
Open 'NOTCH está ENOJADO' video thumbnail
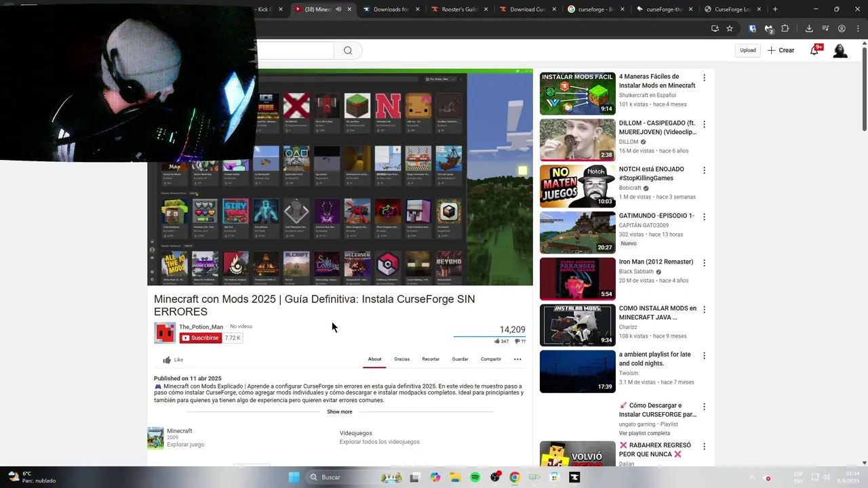[x=577, y=186]
